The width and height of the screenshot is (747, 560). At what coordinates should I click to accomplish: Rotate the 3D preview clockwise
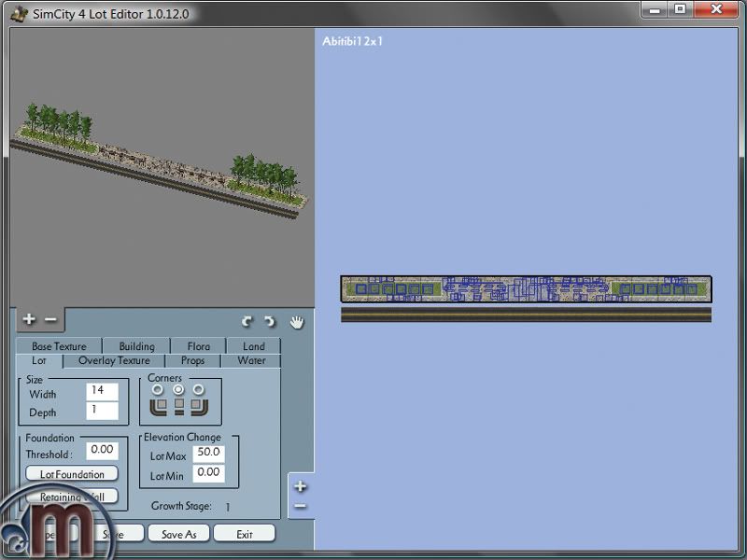click(270, 322)
